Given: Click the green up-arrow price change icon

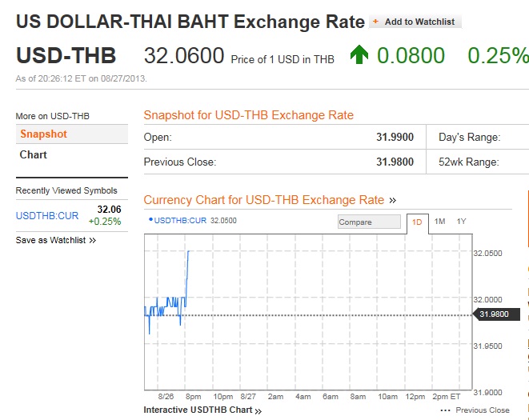Looking at the screenshot, I should [x=359, y=55].
